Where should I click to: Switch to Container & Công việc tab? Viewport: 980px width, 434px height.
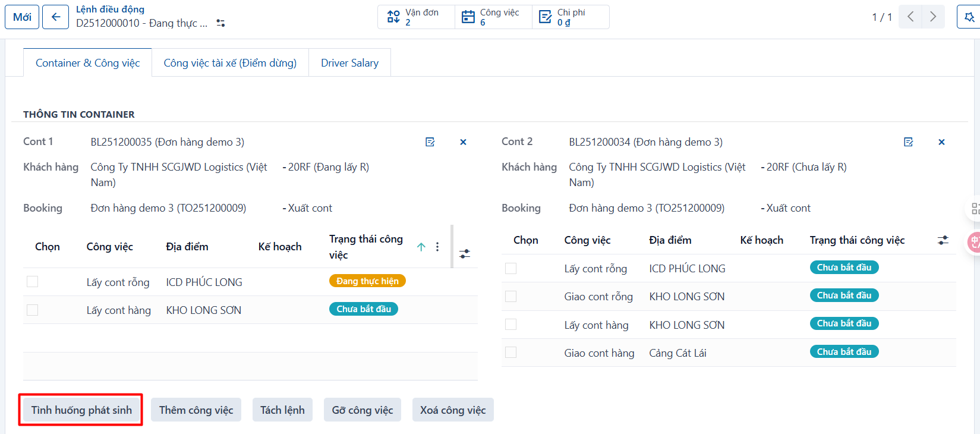tap(88, 63)
